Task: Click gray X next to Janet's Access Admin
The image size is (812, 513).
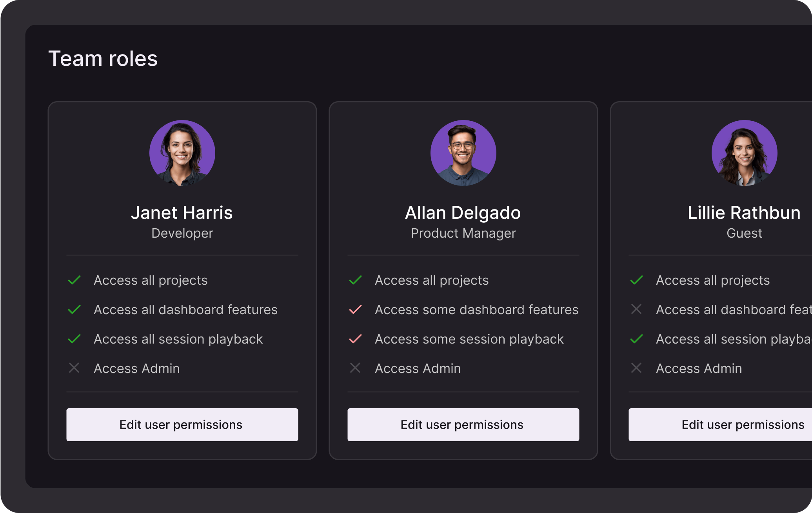Action: tap(74, 368)
